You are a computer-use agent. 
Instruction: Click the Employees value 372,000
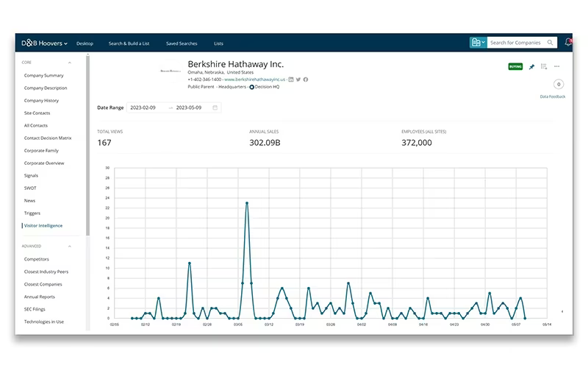pyautogui.click(x=417, y=143)
